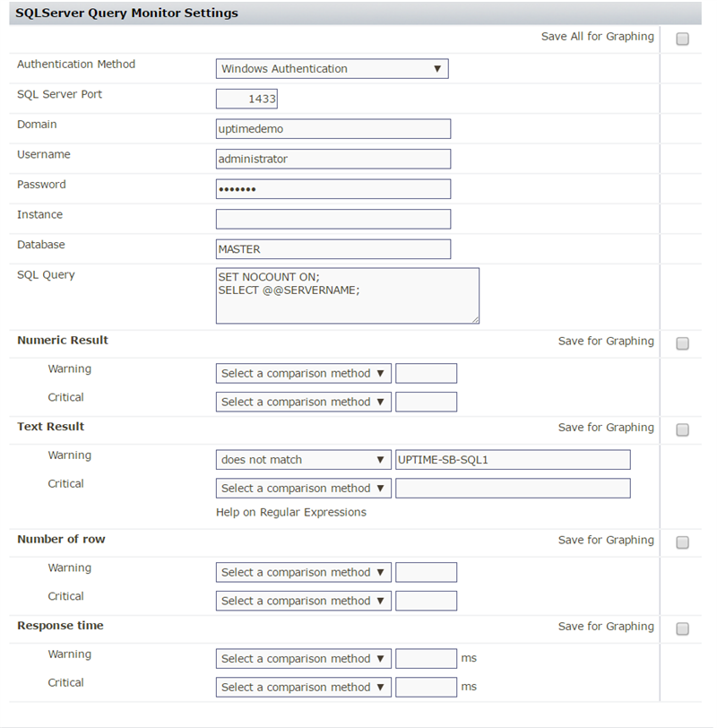Click the 'SQL Query' label
The image size is (717, 728).
pyautogui.click(x=46, y=275)
